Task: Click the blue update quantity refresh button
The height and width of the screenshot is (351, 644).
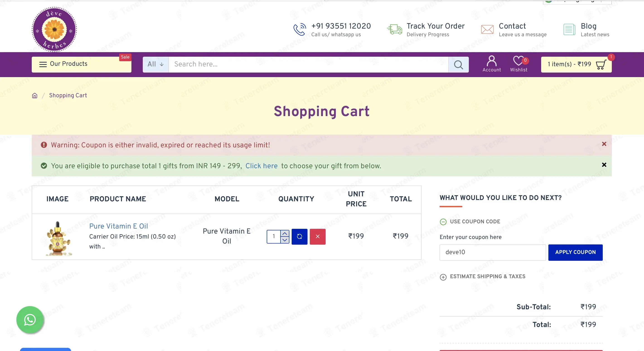Action: [299, 236]
